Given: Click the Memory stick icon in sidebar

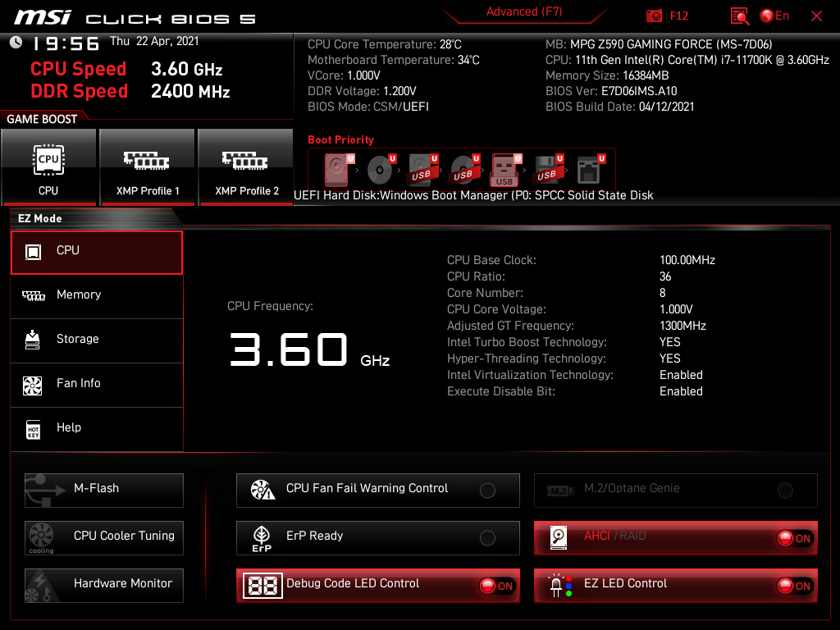Looking at the screenshot, I should pos(33,295).
